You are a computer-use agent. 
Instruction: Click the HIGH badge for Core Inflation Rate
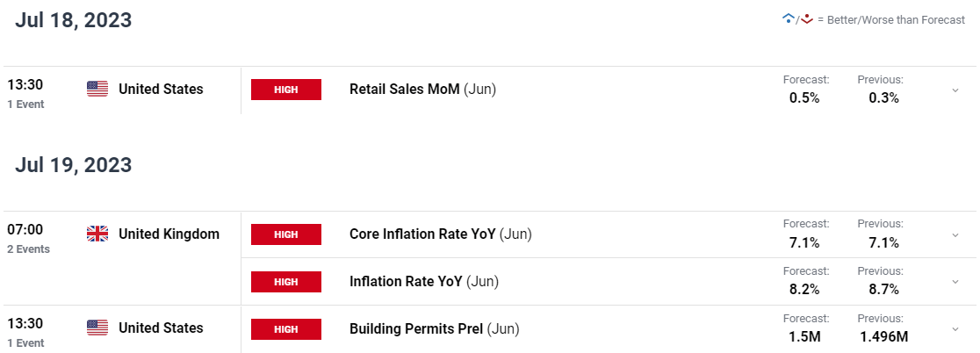click(x=286, y=234)
